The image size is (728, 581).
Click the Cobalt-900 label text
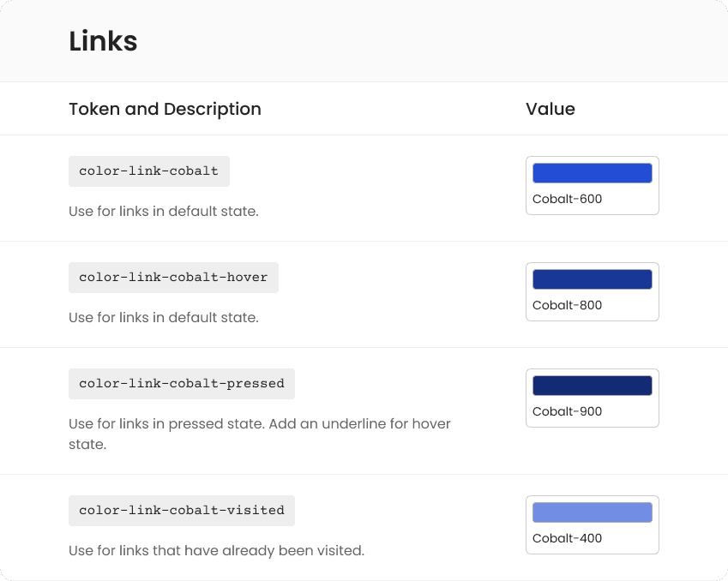(x=567, y=411)
